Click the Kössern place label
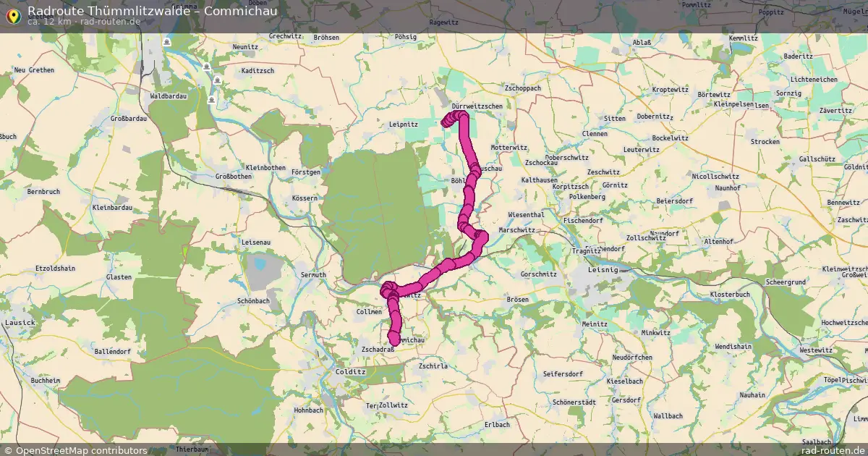 (x=304, y=198)
